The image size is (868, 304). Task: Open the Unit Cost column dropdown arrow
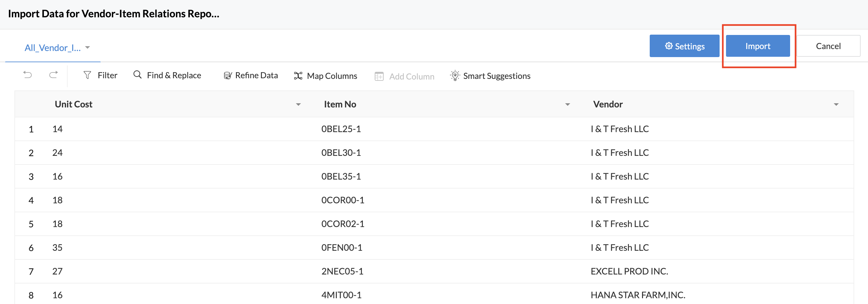(x=298, y=105)
